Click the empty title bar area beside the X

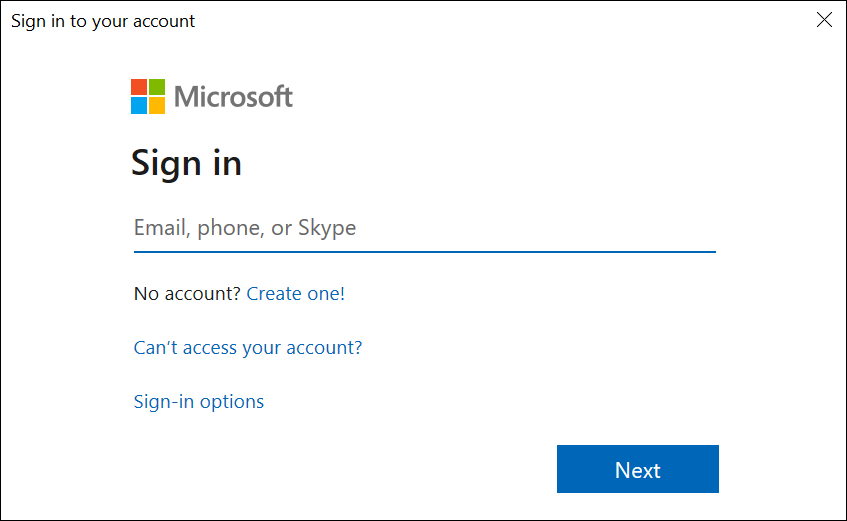[502, 20]
